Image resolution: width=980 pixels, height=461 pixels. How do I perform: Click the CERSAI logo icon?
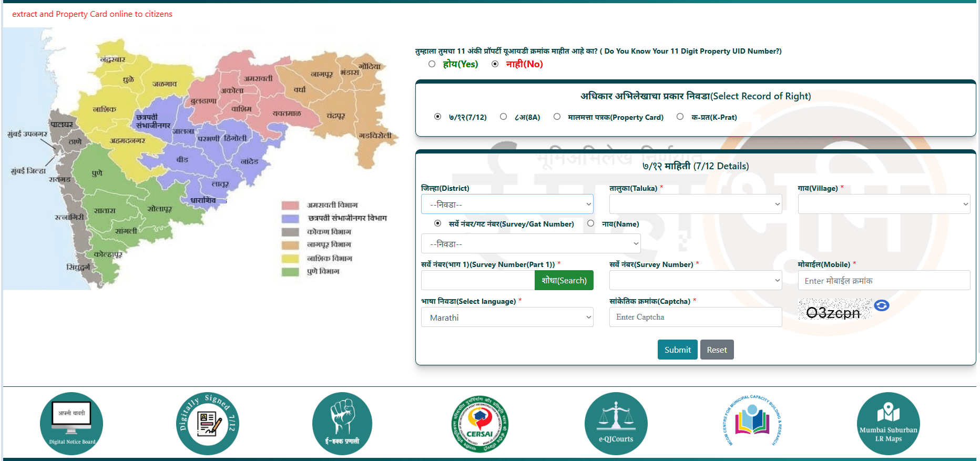coord(479,424)
